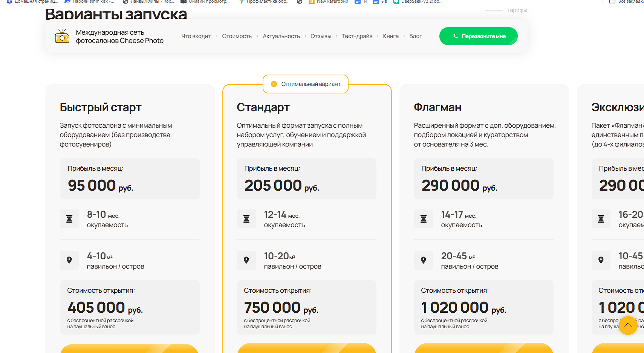Select Тест-драйв in the navigation bar
This screenshot has height=353, width=644.
pos(357,36)
